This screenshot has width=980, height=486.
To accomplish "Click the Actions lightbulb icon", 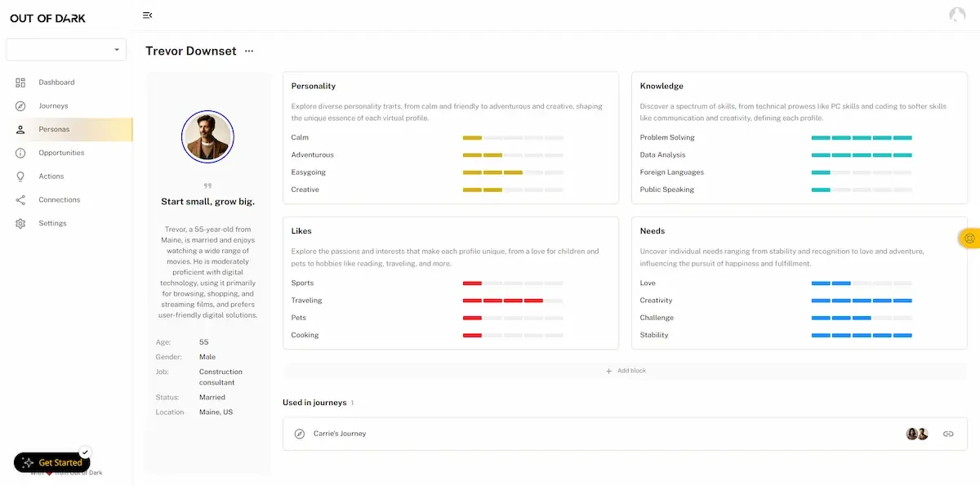I will pyautogui.click(x=20, y=176).
